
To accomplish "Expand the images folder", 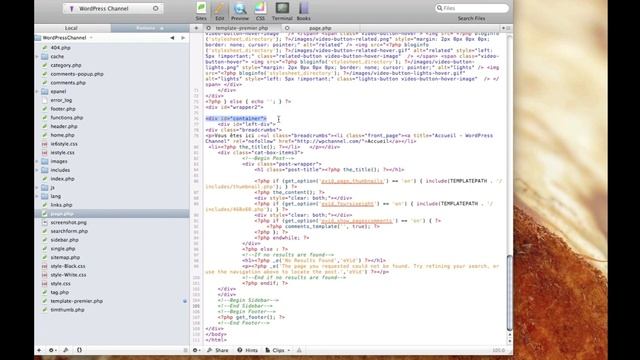I will (x=37, y=161).
